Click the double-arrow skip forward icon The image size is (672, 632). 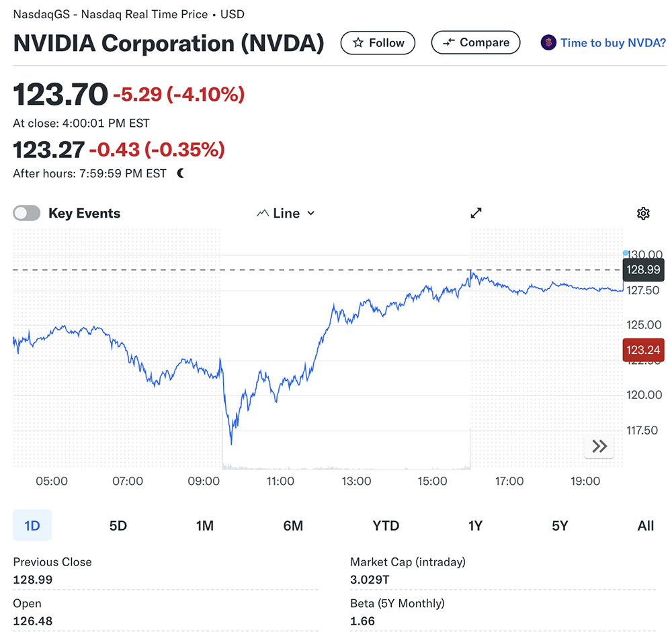point(599,446)
